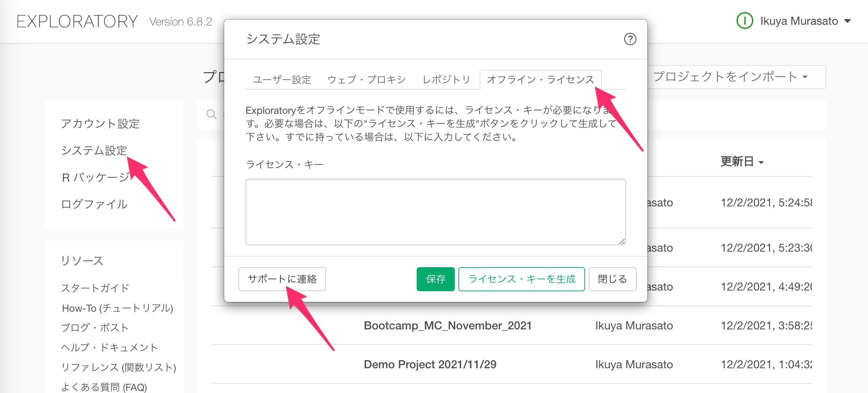Open the How-To (チュートリアル) link
The image size is (868, 393).
point(117,308)
